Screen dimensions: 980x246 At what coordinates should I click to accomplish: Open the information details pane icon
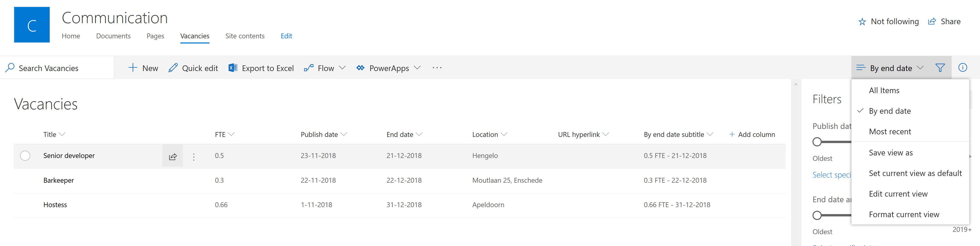(962, 68)
